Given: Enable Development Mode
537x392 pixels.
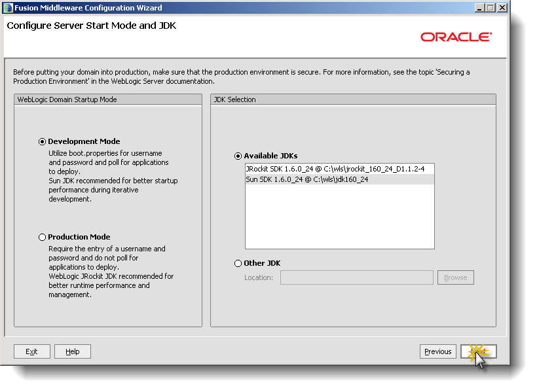Looking at the screenshot, I should pos(42,141).
